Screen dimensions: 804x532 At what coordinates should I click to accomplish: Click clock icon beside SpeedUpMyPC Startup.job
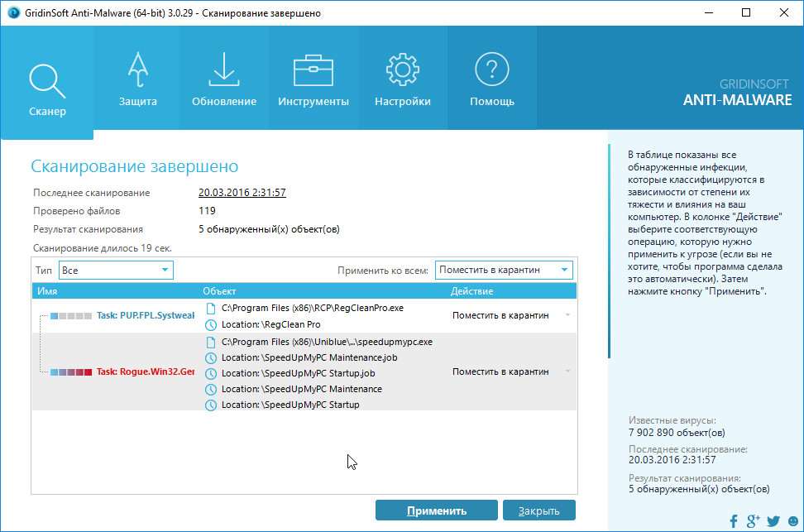[210, 374]
